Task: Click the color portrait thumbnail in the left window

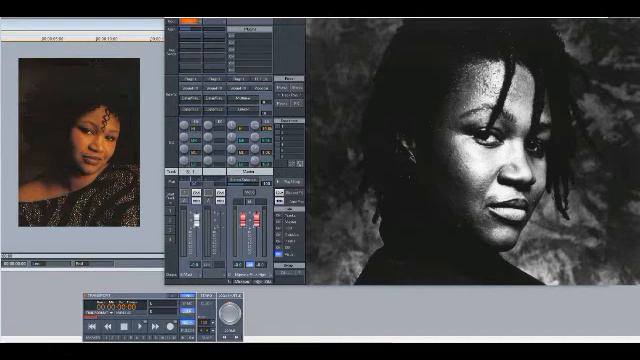Action: tap(79, 142)
